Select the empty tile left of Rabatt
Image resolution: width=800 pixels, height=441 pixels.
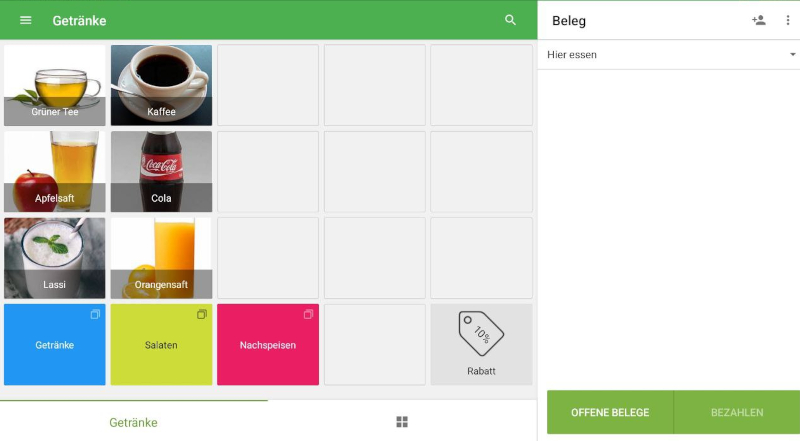[x=374, y=345]
